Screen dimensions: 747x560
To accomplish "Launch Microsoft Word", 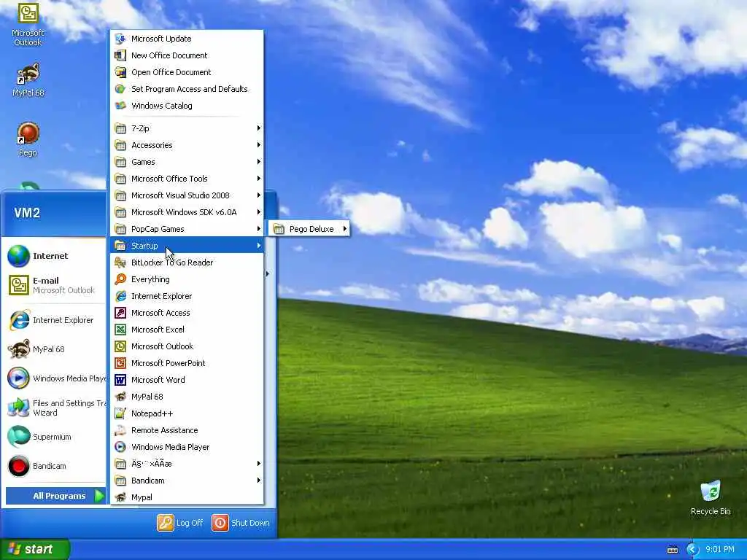I will click(187, 380).
